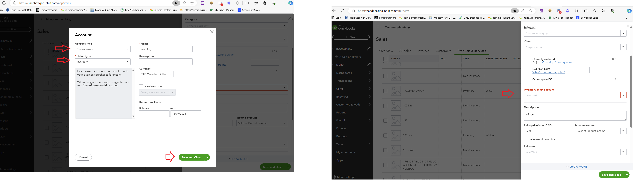The height and width of the screenshot is (183, 644).
Task: Expand the Inventory asset account dropdown arrow
Action: point(623,95)
